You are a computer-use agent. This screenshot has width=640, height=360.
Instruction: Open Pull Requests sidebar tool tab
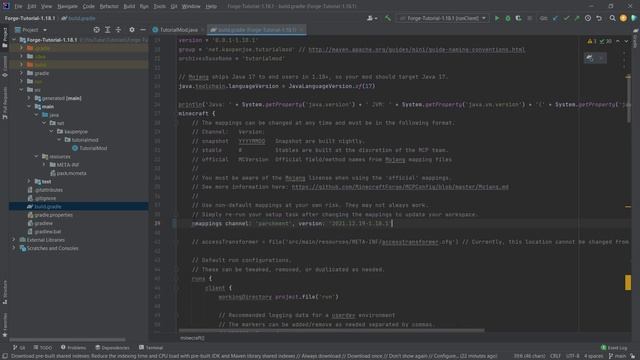tap(5, 103)
